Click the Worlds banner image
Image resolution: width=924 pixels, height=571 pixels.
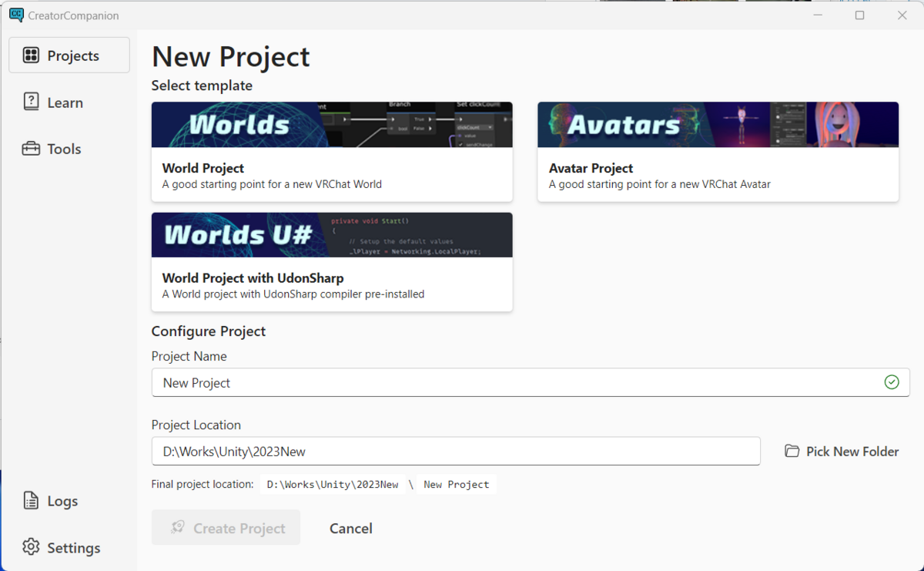(332, 125)
